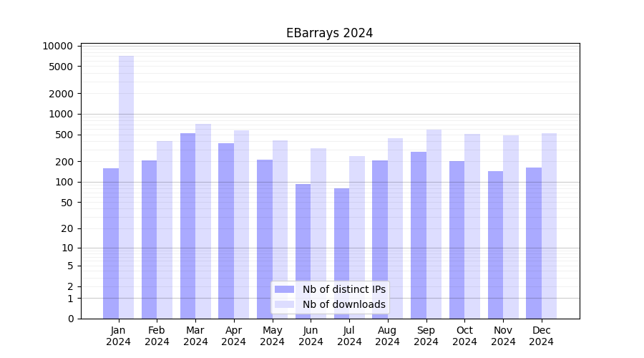644x358 pixels.
Task: Click the Jul 2024 distinct IPs bar
Action: 341,253
